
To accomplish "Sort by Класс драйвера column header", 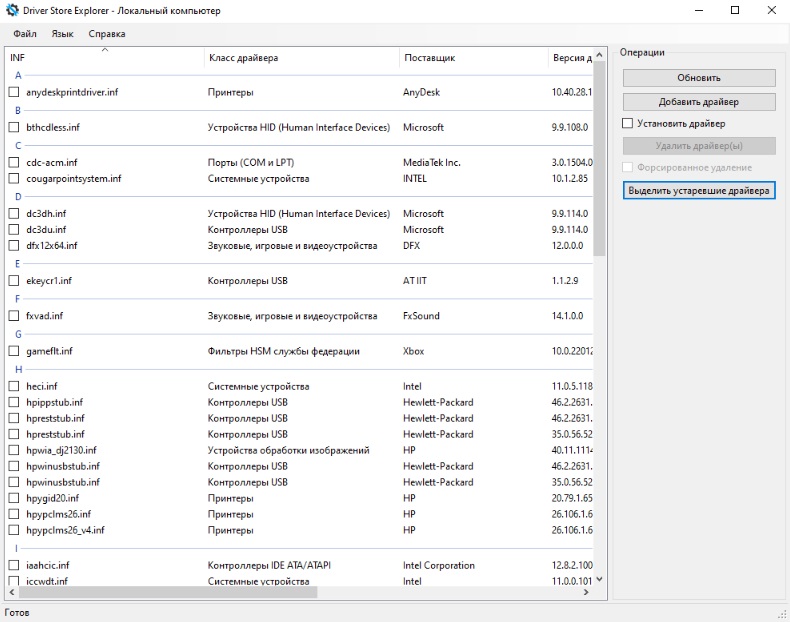I will coord(243,58).
